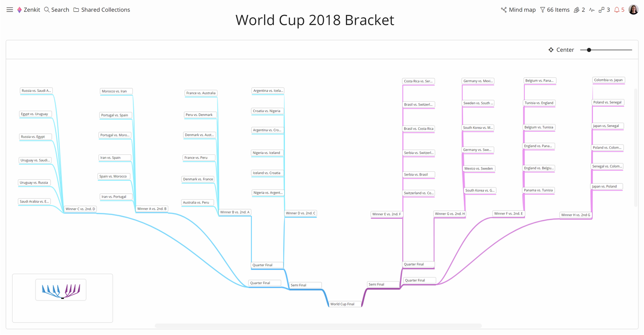
Task: Switch view via Mind map selector
Action: (x=518, y=10)
